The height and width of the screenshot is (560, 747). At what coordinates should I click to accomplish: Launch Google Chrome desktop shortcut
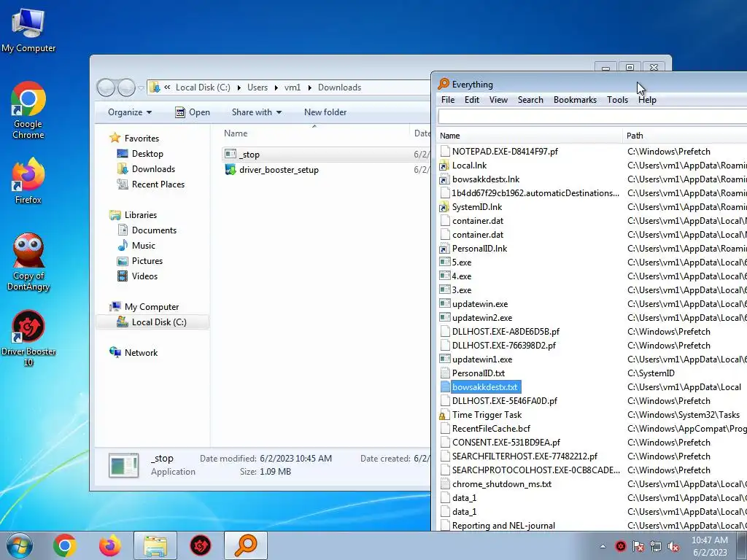28,111
